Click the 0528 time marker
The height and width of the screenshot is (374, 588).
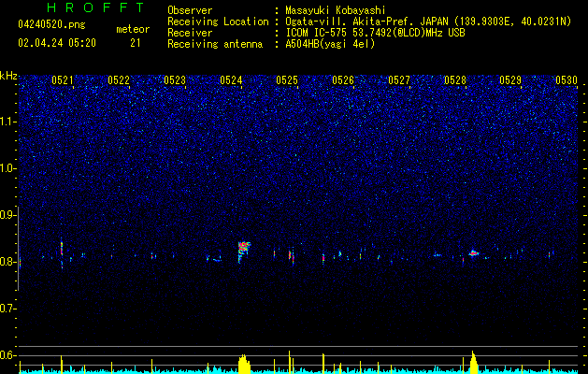(455, 79)
